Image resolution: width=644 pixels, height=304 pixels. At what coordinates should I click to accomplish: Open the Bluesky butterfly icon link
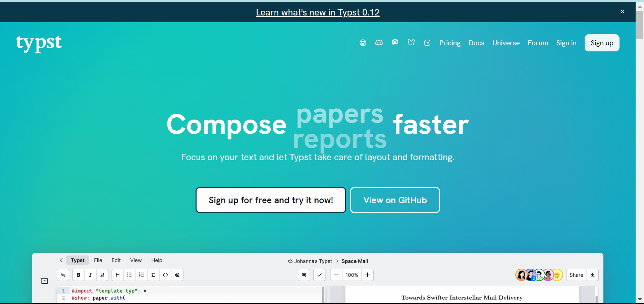[411, 43]
